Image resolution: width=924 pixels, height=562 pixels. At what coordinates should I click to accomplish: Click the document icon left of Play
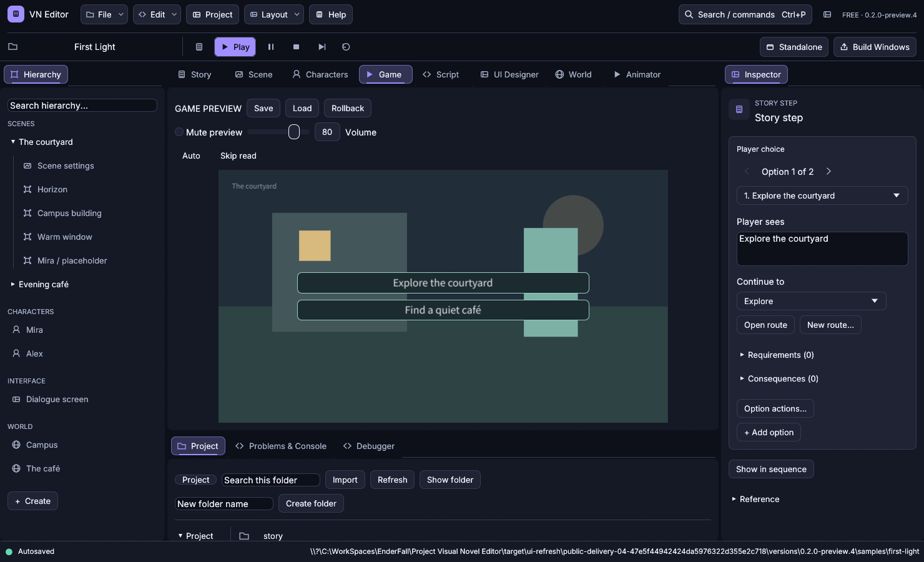point(199,47)
